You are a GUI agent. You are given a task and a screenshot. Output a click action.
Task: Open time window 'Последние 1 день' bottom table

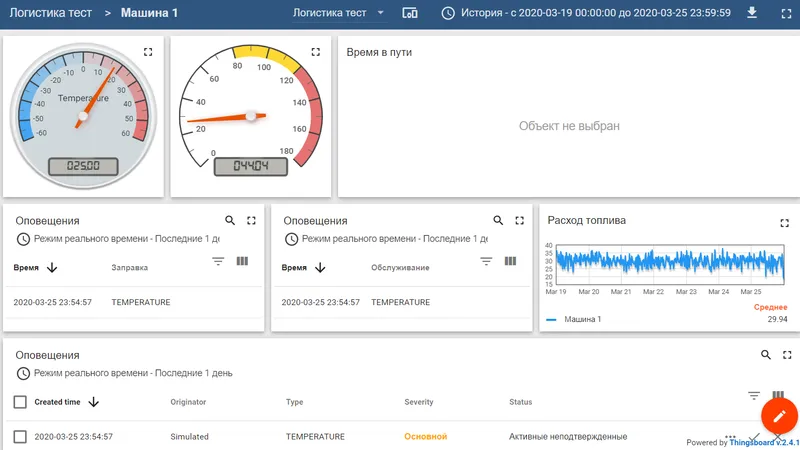point(124,373)
